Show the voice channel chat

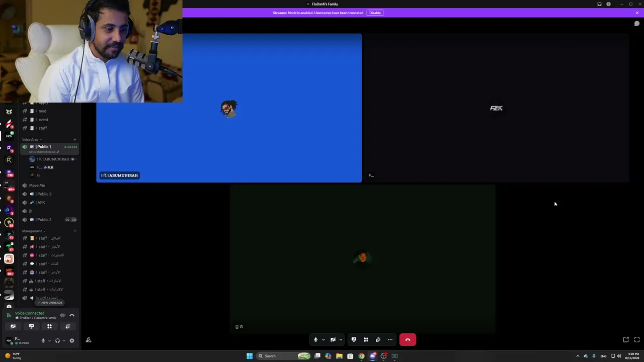point(637,24)
